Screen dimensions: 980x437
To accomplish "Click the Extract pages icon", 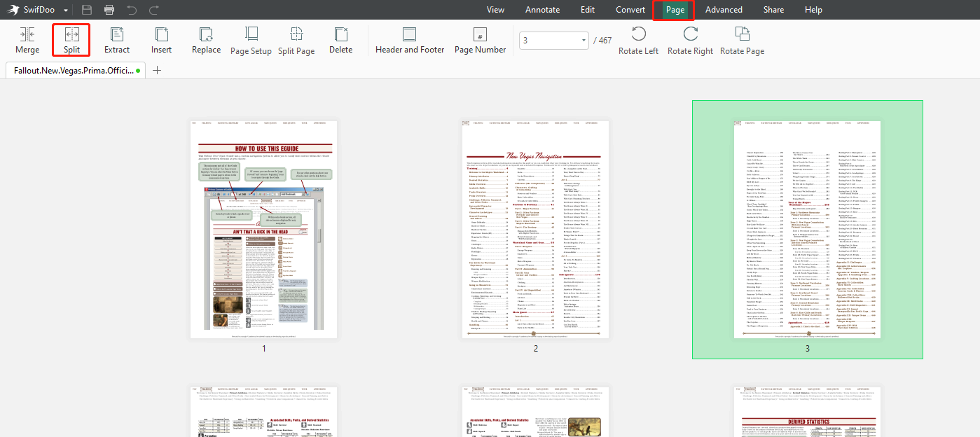I will (x=117, y=34).
